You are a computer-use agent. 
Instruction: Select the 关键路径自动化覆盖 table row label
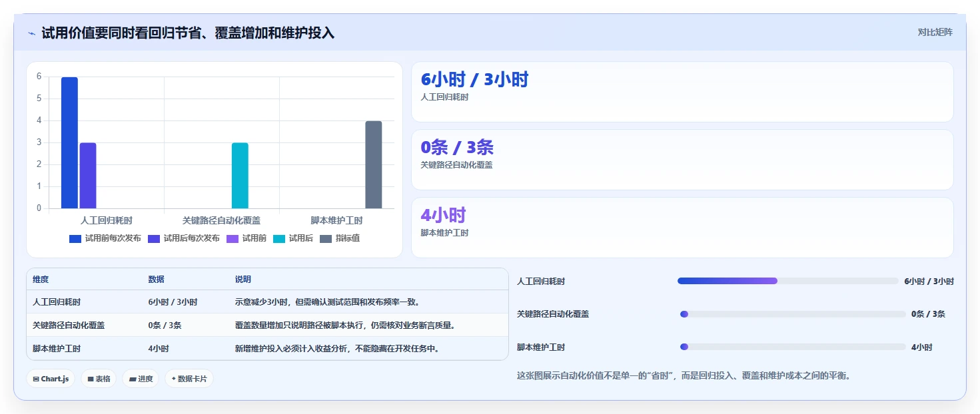[69, 325]
